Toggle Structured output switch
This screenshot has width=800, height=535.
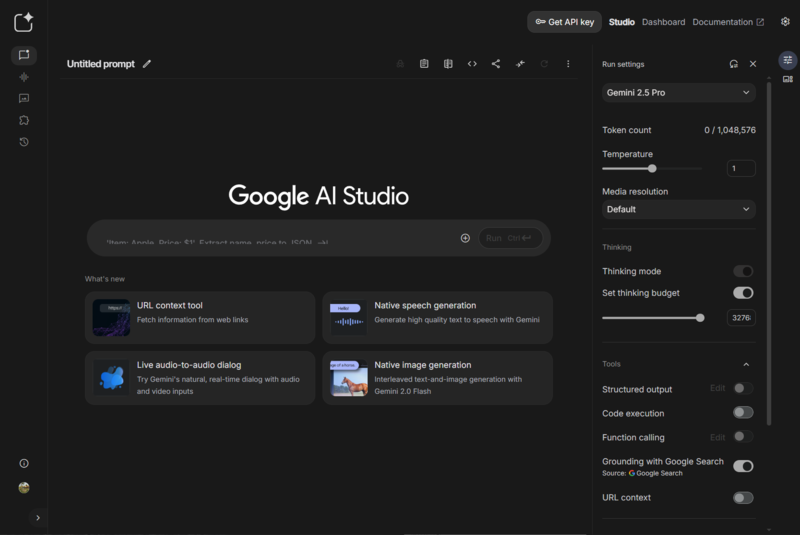click(x=743, y=389)
